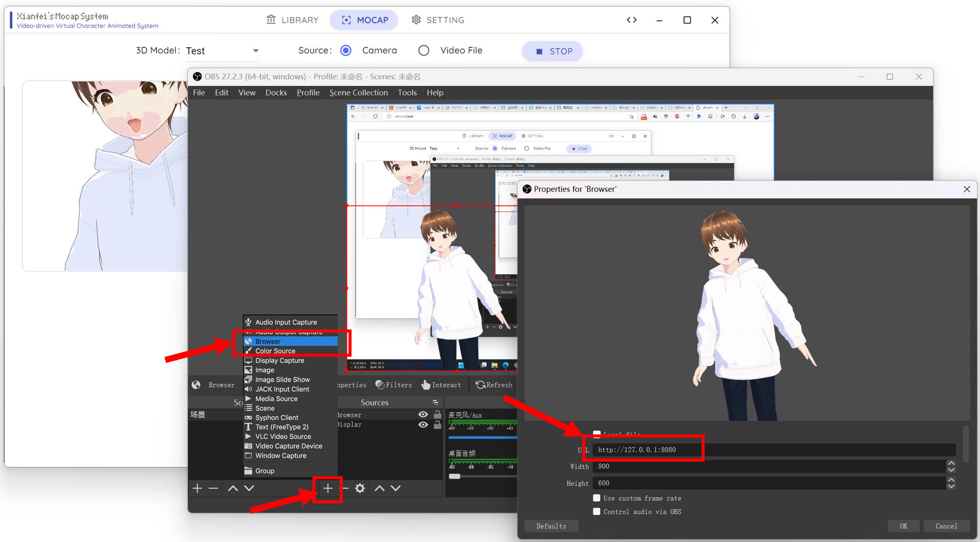Choose Browser in the add-source menu
Image resolution: width=980 pixels, height=542 pixels.
point(290,341)
